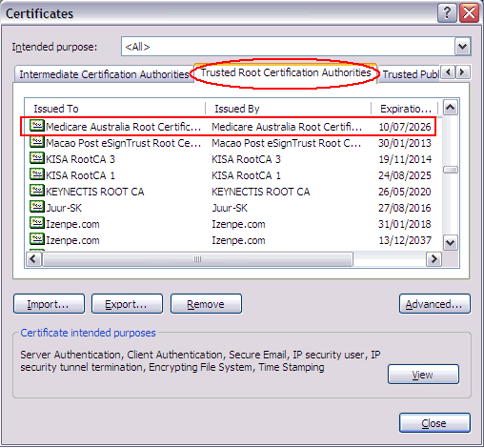
Task: Click expiration date 31/01/2018
Action: tap(405, 224)
